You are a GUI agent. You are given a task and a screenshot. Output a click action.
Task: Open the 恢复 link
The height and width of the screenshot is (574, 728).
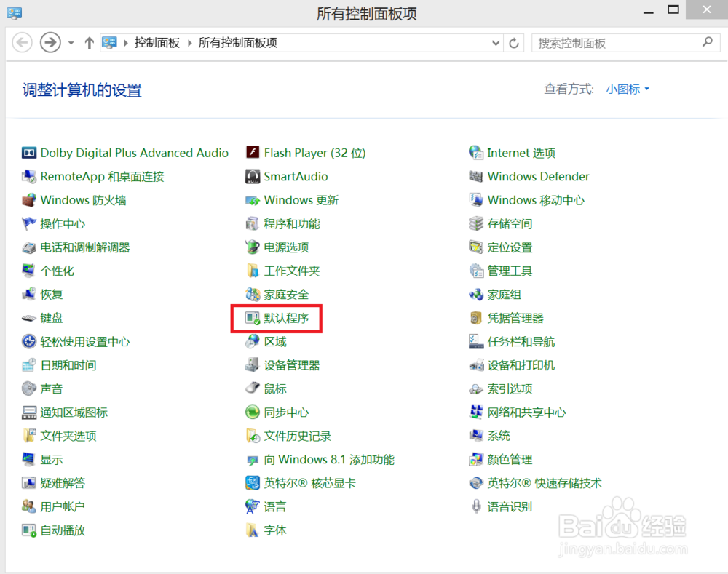[52, 294]
